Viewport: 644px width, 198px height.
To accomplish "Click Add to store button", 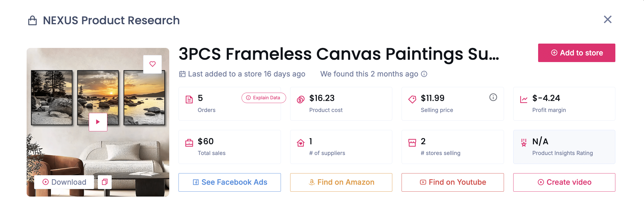I will coord(576,53).
